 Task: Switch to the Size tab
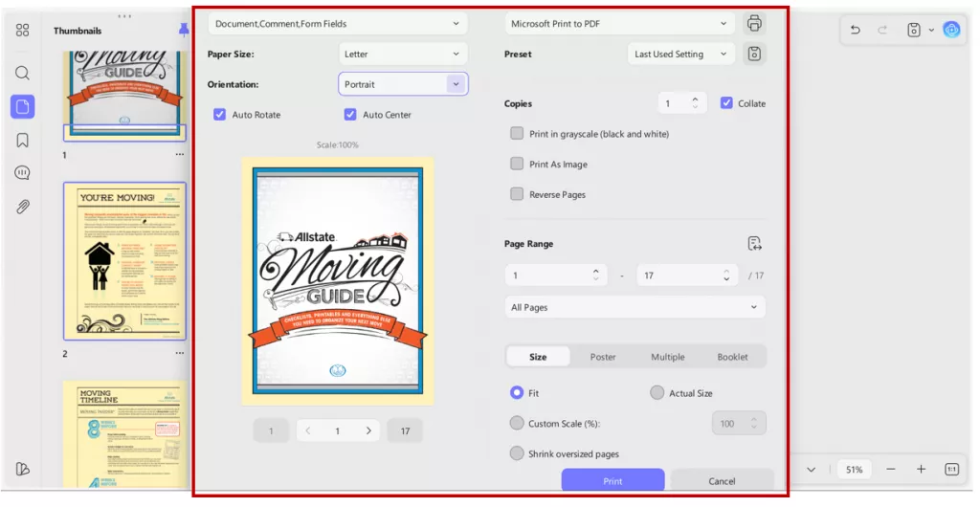click(538, 357)
